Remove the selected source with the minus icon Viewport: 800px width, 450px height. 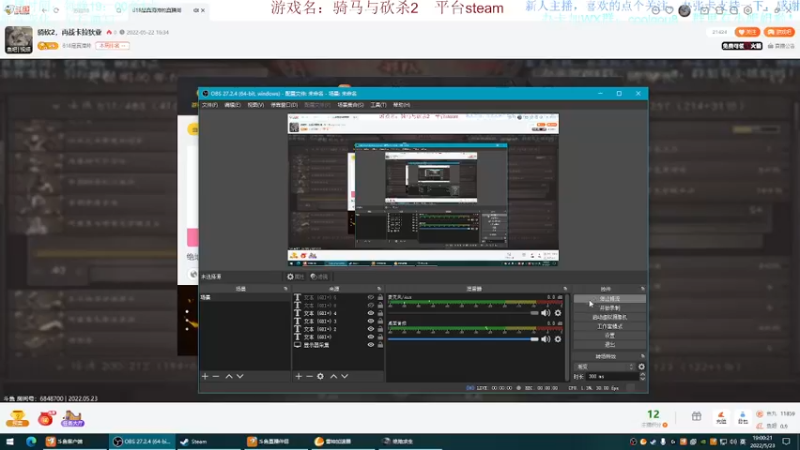(x=309, y=376)
